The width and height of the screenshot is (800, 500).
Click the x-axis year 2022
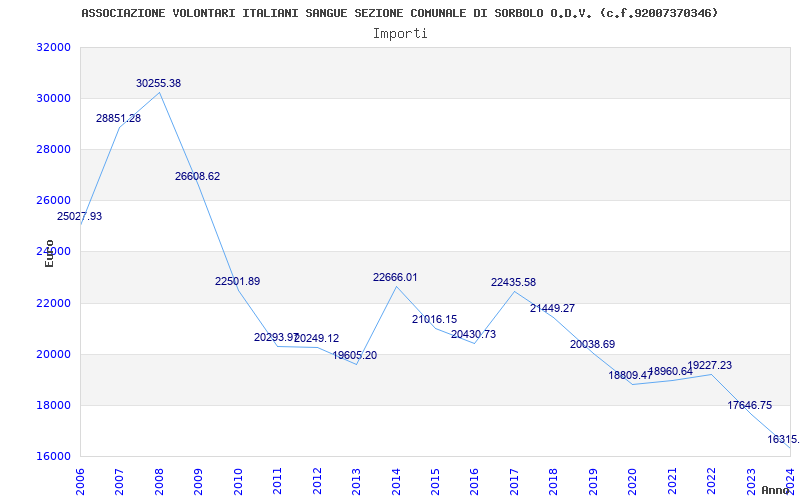pos(711,481)
